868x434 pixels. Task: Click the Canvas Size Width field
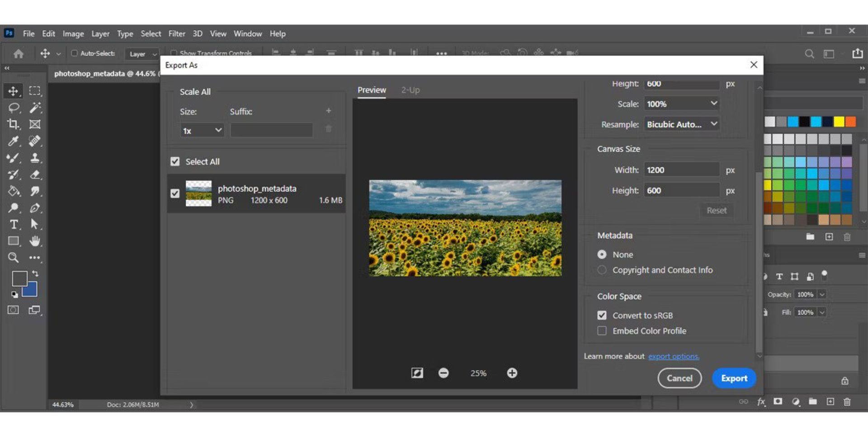coord(681,170)
